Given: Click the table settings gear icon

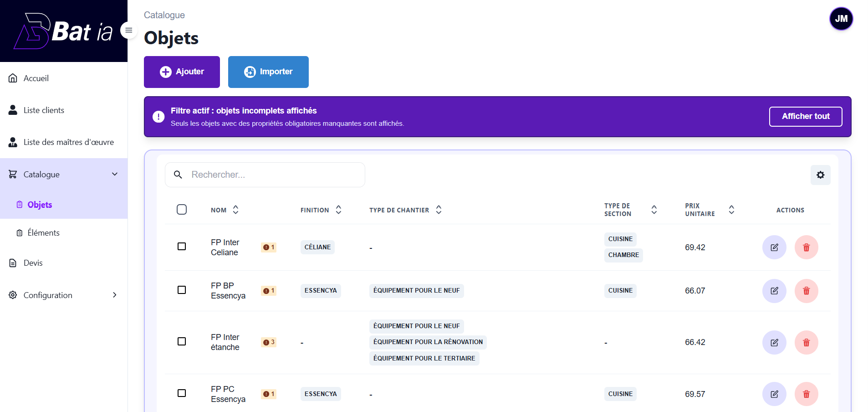Looking at the screenshot, I should point(820,175).
